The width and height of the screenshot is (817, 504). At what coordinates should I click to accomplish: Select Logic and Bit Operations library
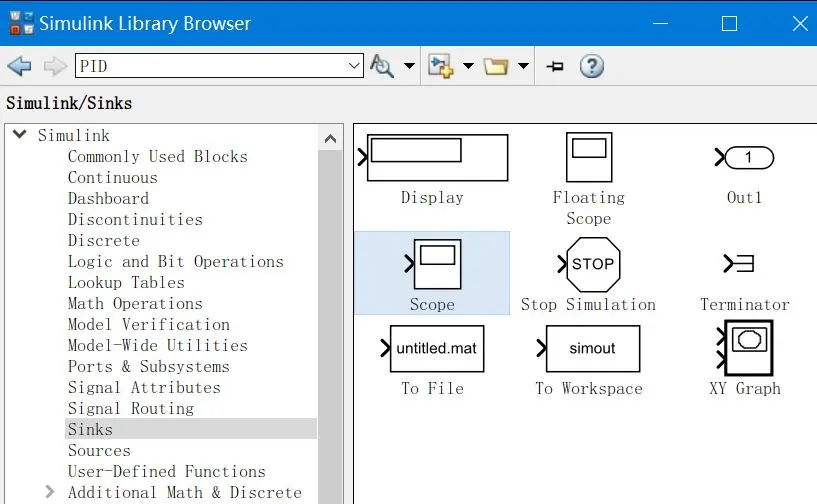point(176,261)
